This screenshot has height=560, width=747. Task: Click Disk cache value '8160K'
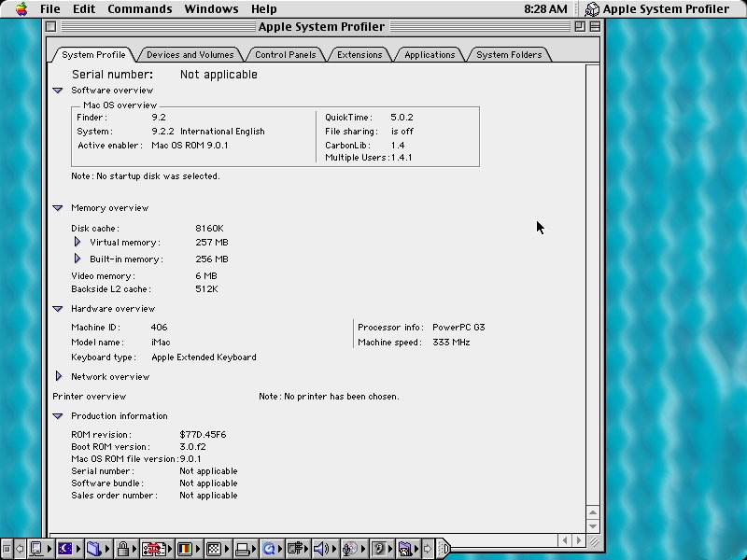[x=209, y=228]
